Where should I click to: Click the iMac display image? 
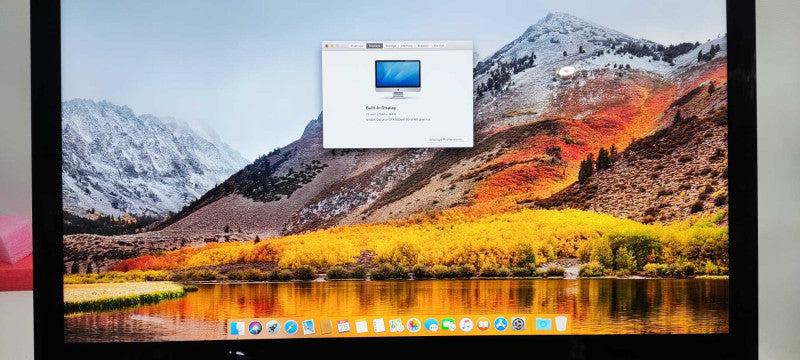(x=398, y=79)
